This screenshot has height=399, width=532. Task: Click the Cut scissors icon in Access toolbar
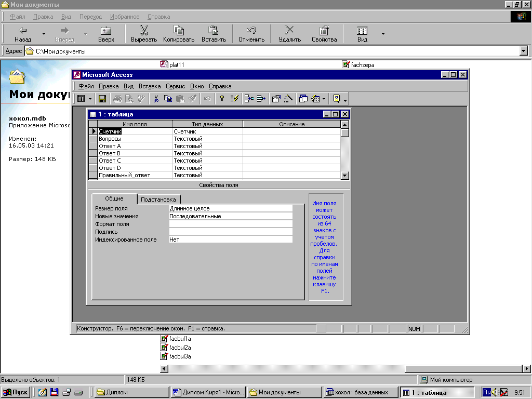point(155,98)
